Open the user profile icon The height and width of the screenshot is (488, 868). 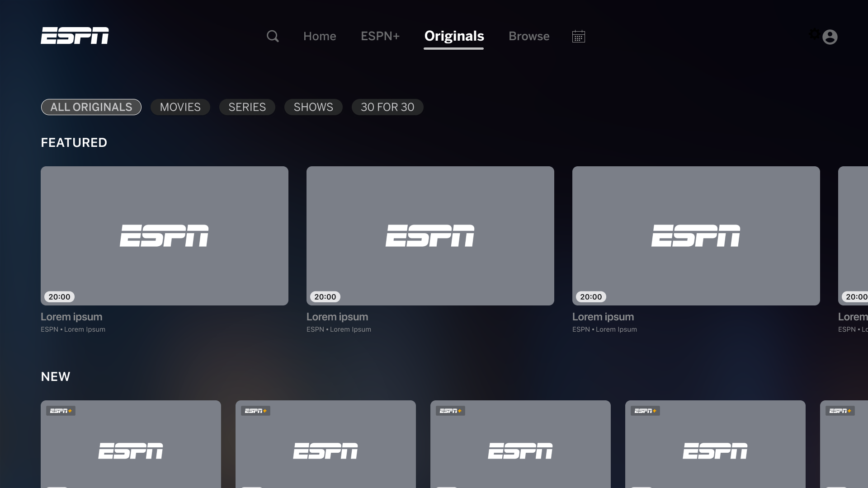point(830,37)
